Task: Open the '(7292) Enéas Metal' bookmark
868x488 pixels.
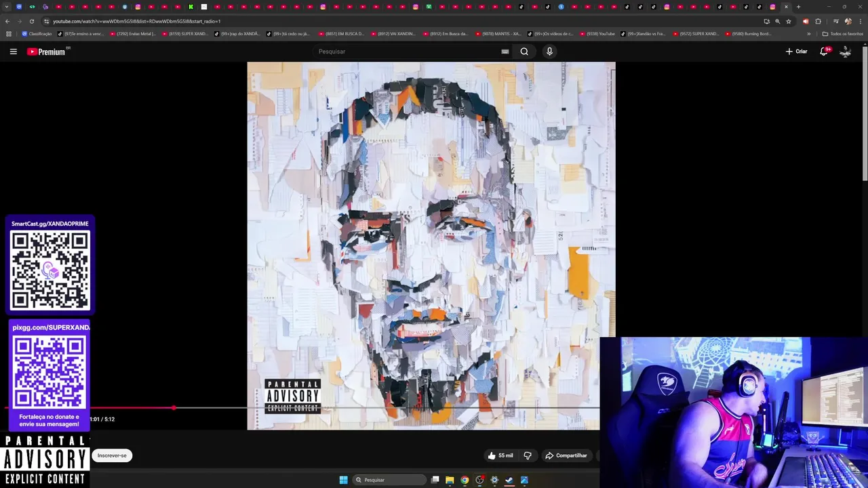Action: 132,33
